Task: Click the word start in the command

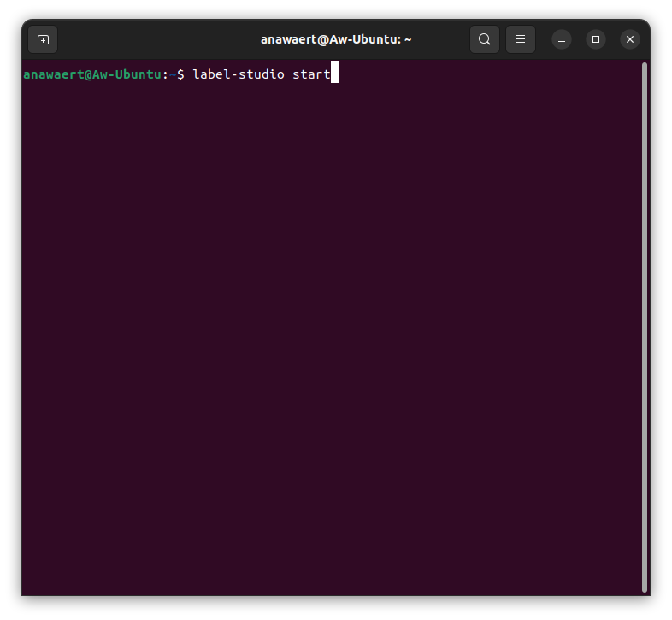Action: point(311,74)
